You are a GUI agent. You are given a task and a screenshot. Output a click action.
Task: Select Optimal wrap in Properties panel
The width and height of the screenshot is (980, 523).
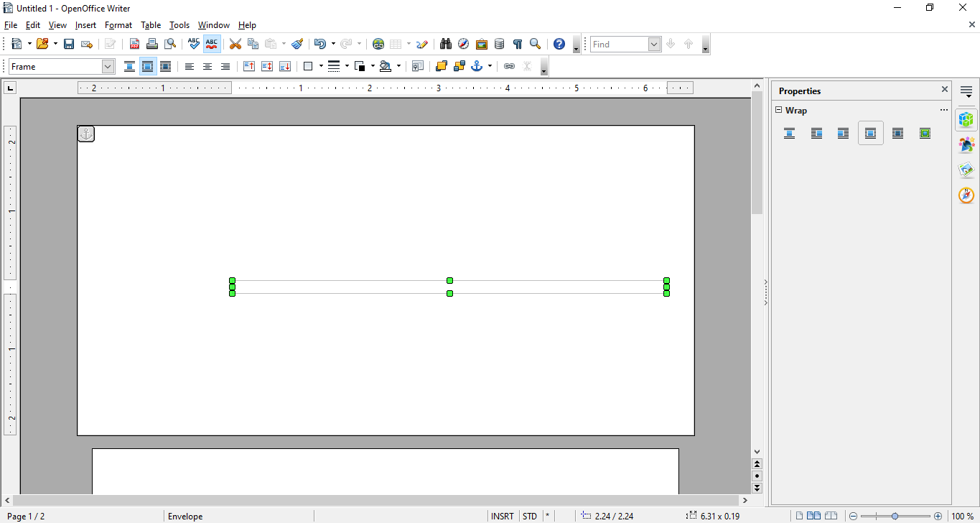925,133
